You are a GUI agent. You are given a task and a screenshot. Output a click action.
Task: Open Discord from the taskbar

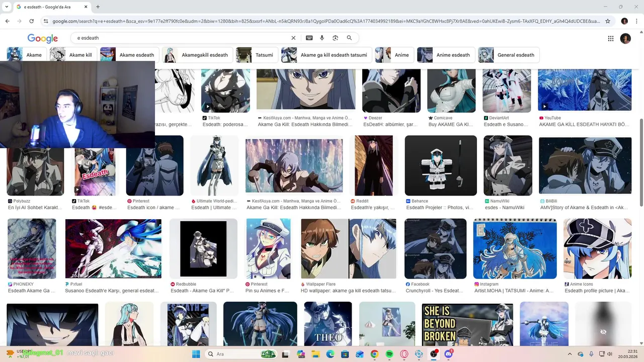click(448, 354)
